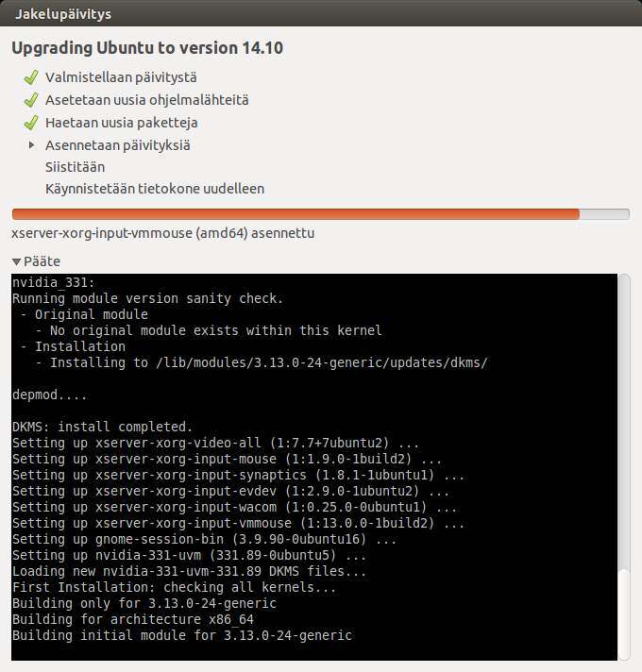Click line 'Building only for 3.13.0-24-generic'
Viewport: 642px width, 672px height.
(x=144, y=603)
